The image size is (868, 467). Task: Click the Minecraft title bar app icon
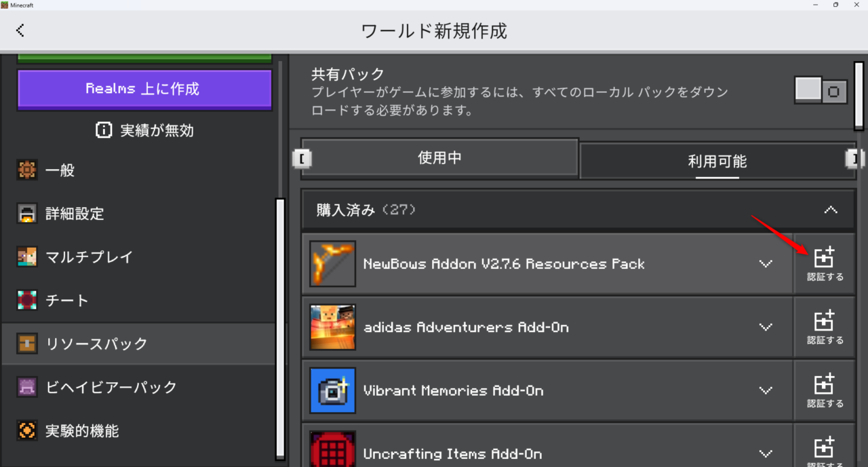pyautogui.click(x=5, y=5)
